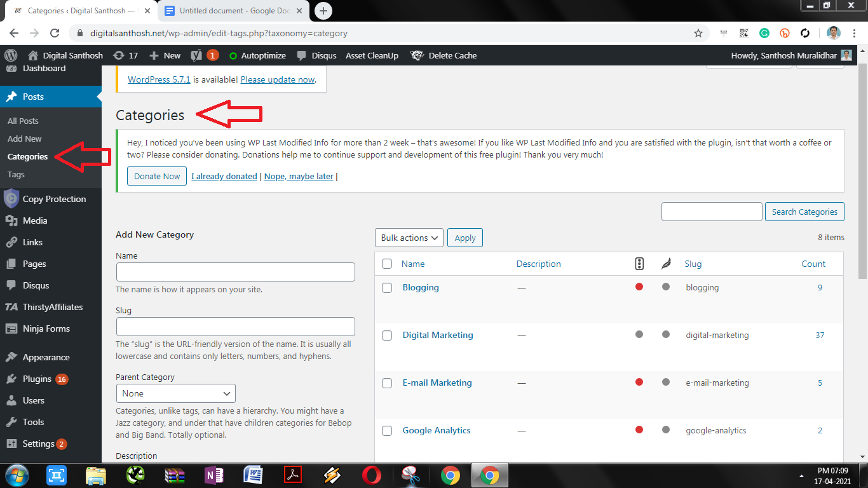Open Autoptimize in admin bar
Screen dimensions: 868x488
click(x=257, y=55)
